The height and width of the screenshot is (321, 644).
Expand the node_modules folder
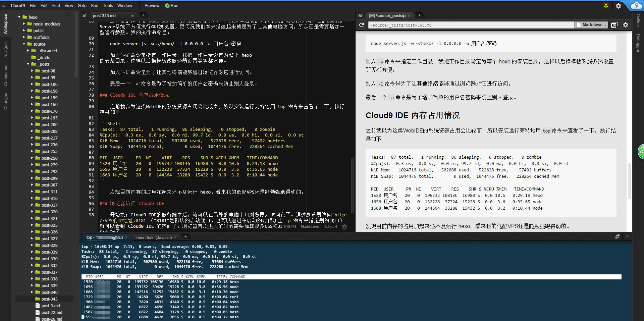coord(24,24)
